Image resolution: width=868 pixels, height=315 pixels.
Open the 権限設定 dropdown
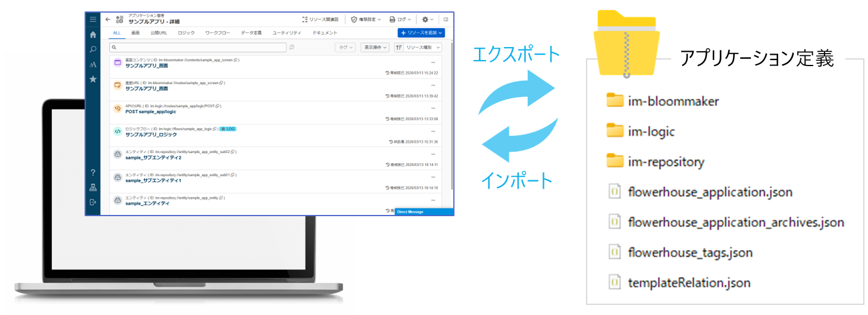click(366, 19)
